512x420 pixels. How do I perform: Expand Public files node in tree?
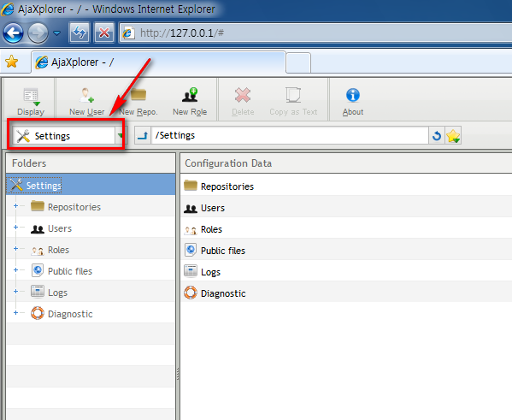[15, 270]
